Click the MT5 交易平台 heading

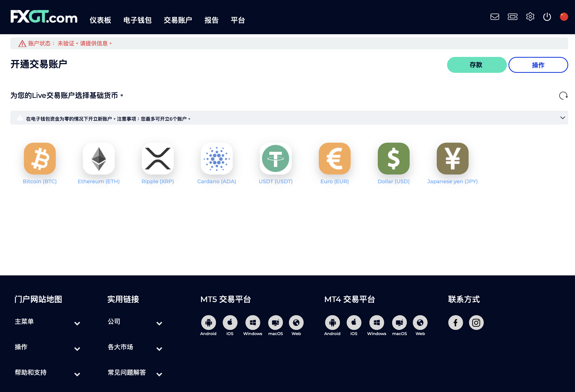pyautogui.click(x=226, y=299)
